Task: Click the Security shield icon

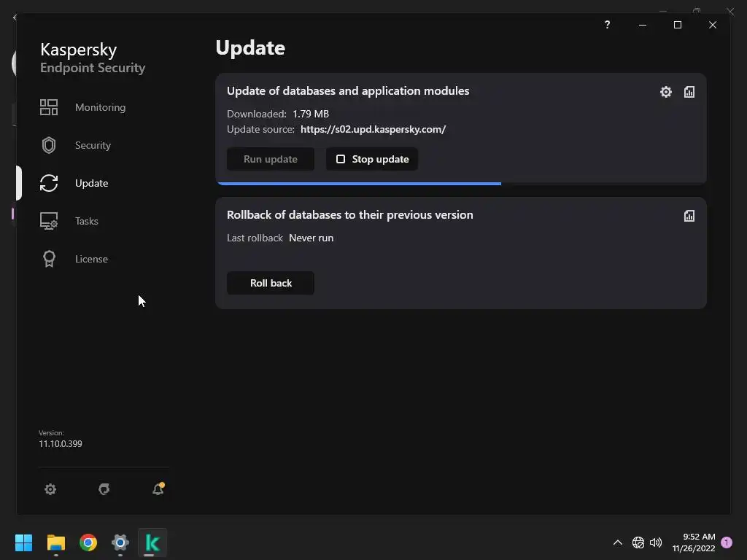Action: point(49,145)
